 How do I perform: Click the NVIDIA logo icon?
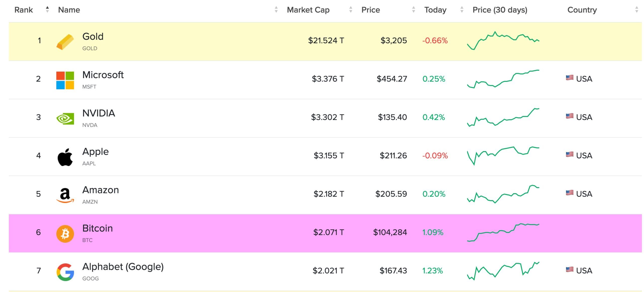click(x=65, y=119)
